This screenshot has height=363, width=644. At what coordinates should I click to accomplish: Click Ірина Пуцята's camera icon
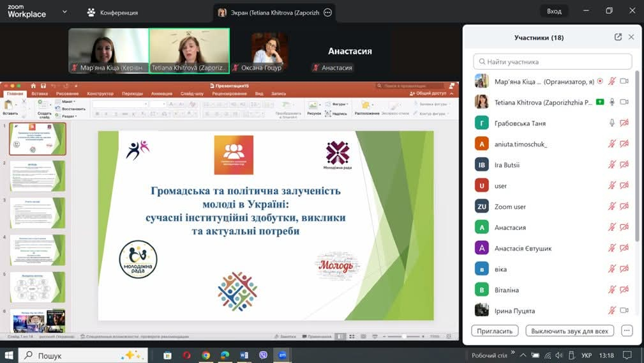624,311
